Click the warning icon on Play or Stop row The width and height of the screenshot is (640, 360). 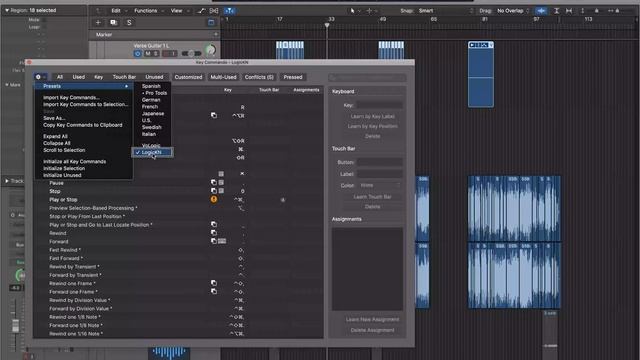(x=214, y=199)
